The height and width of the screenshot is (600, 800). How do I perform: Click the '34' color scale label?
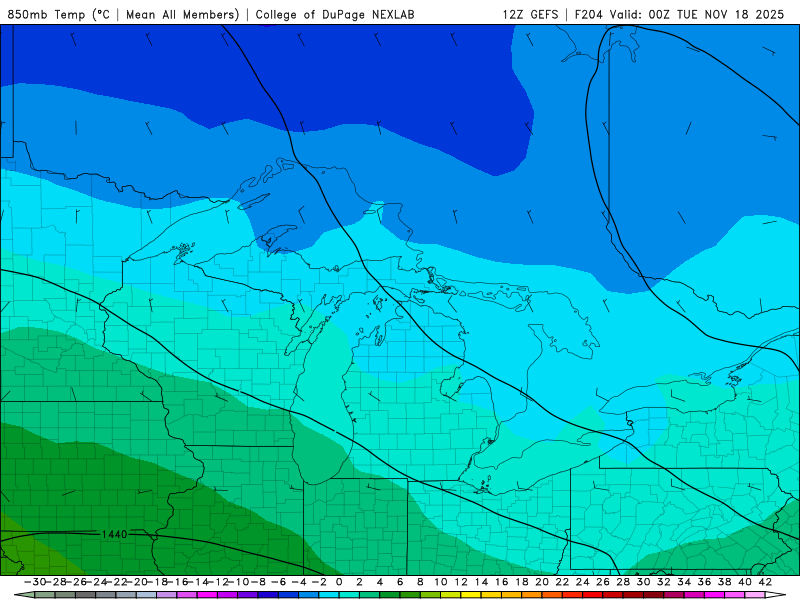684,582
